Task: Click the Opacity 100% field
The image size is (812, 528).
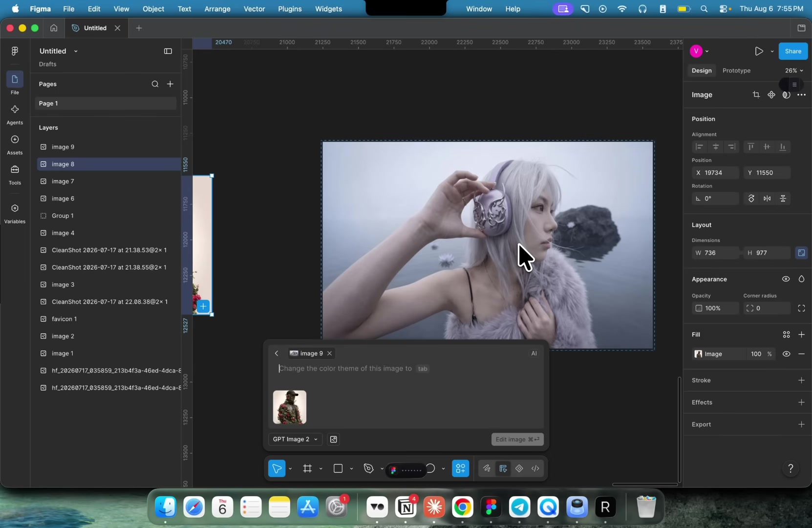Action: point(715,308)
